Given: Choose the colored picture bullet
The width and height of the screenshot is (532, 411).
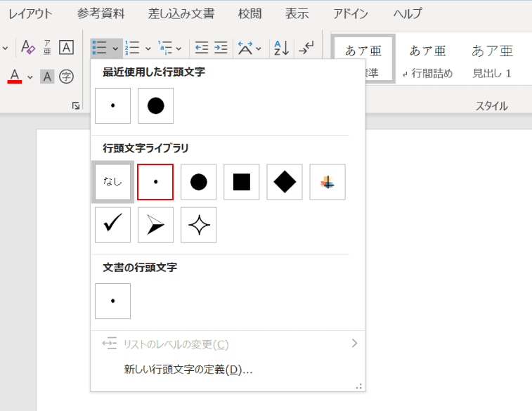Looking at the screenshot, I should click(x=327, y=182).
